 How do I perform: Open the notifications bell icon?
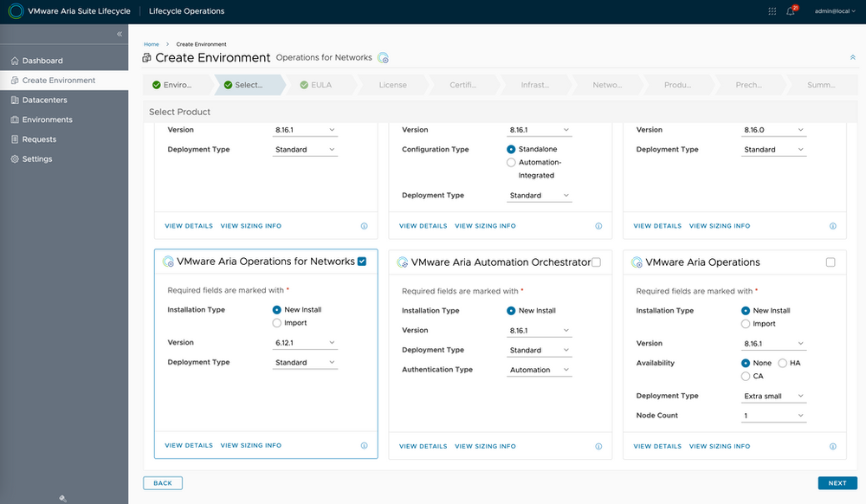tap(791, 11)
